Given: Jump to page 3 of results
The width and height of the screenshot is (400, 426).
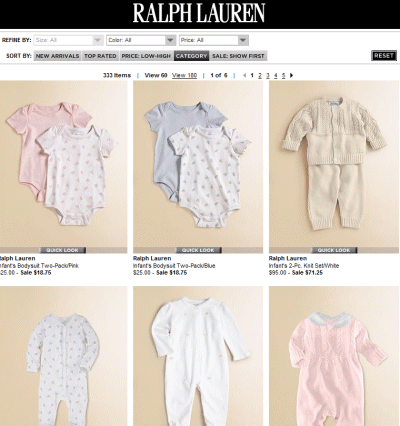Looking at the screenshot, I should (268, 75).
